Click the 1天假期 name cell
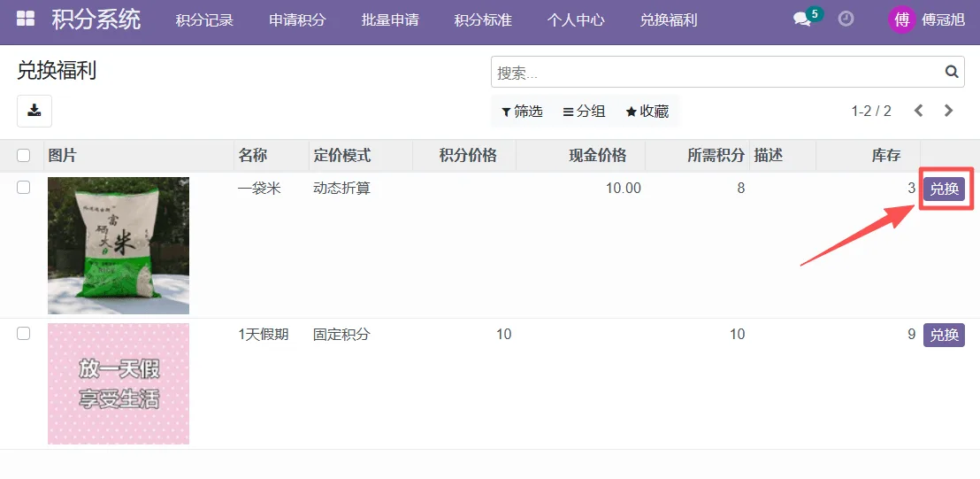 tap(263, 335)
